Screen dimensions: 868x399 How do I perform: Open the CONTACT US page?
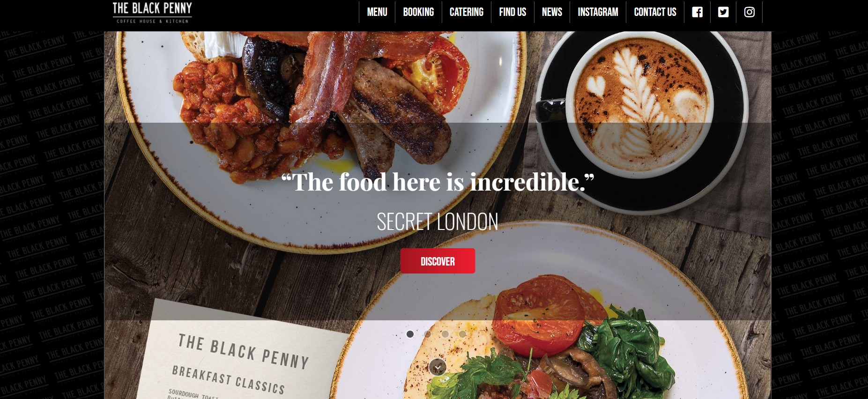(655, 12)
